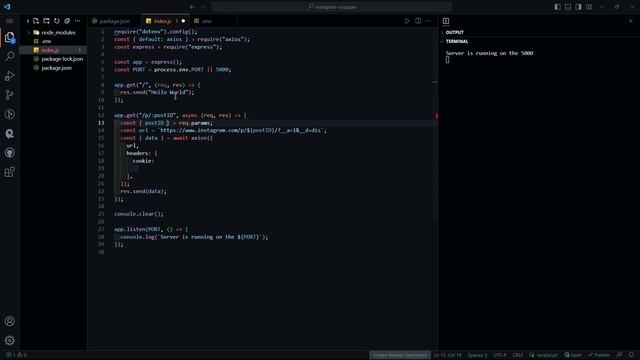This screenshot has height=360, width=640.
Task: Click the errors and warnings status indicator
Action: click(16, 355)
